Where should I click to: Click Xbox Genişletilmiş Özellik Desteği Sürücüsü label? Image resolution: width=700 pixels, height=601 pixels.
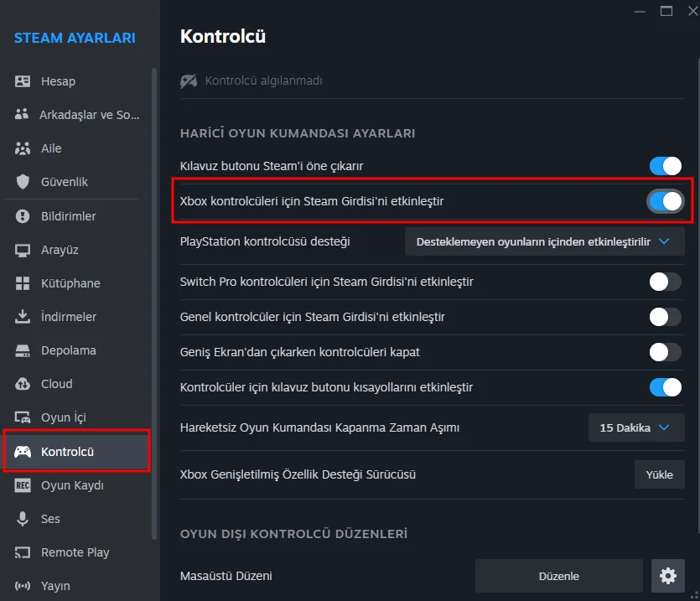point(298,474)
